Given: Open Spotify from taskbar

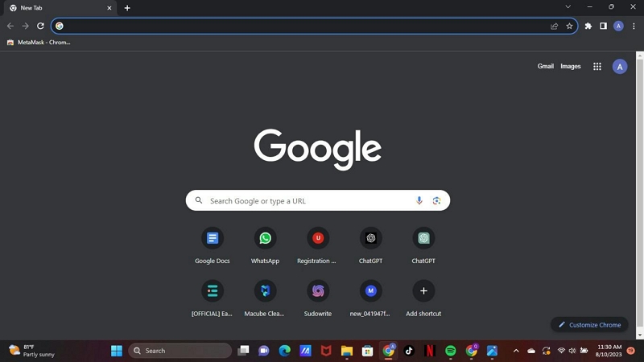Looking at the screenshot, I should (451, 351).
